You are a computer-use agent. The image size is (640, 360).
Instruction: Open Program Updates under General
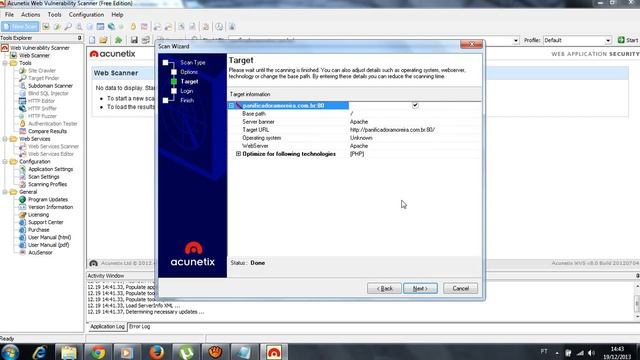coord(48,200)
